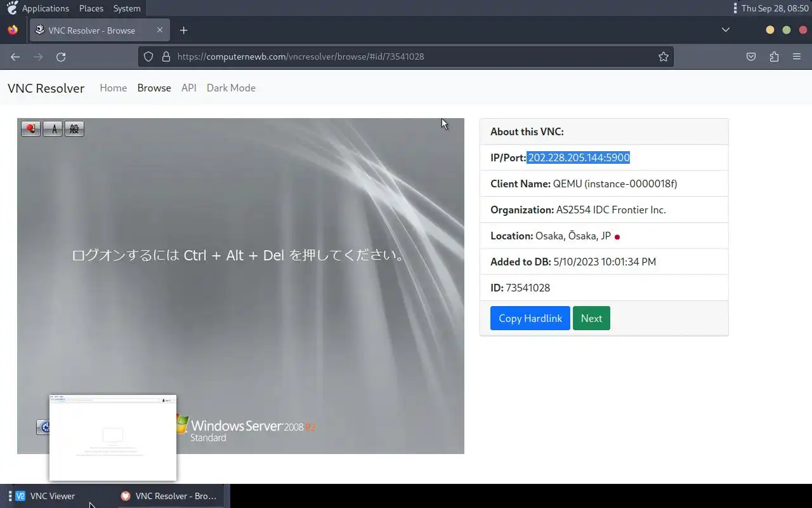Go to the Home nav link
This screenshot has width=812, height=508.
pyautogui.click(x=114, y=88)
